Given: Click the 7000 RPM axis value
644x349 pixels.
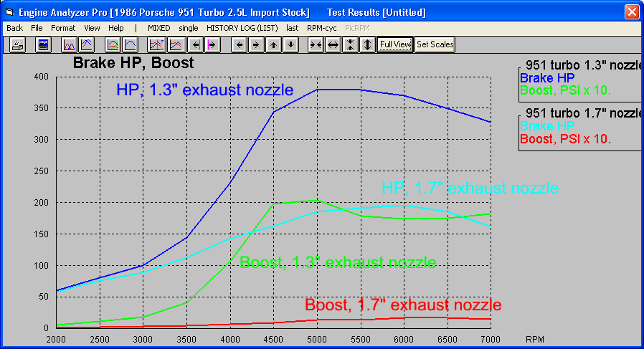Looking at the screenshot, I should coord(491,340).
